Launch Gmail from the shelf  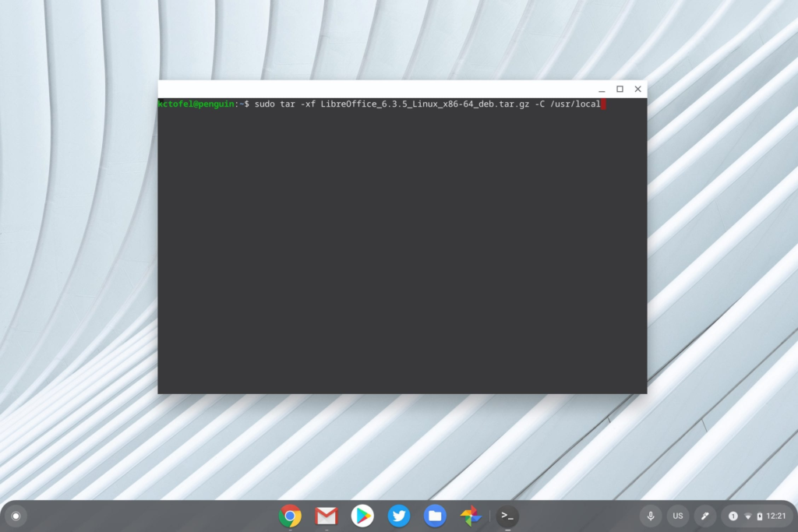(327, 516)
